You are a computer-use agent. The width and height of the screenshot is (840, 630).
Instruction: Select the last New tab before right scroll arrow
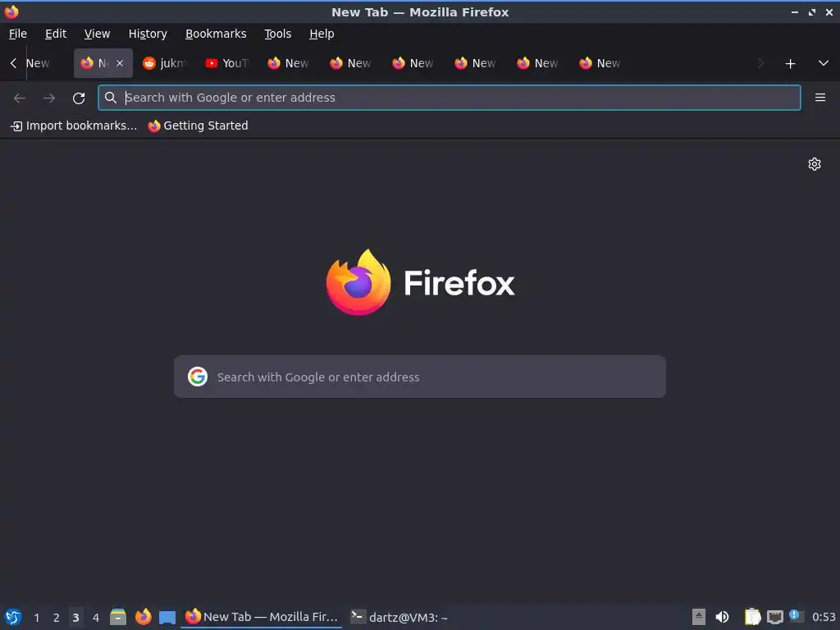(x=601, y=63)
